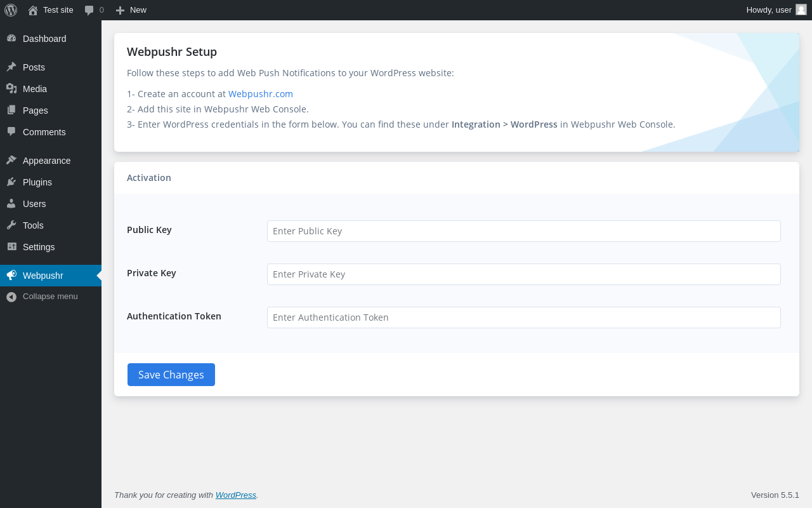Screen dimensions: 812x508
Task: Click Version 5.5.1 footer text
Action: pyautogui.click(x=775, y=495)
